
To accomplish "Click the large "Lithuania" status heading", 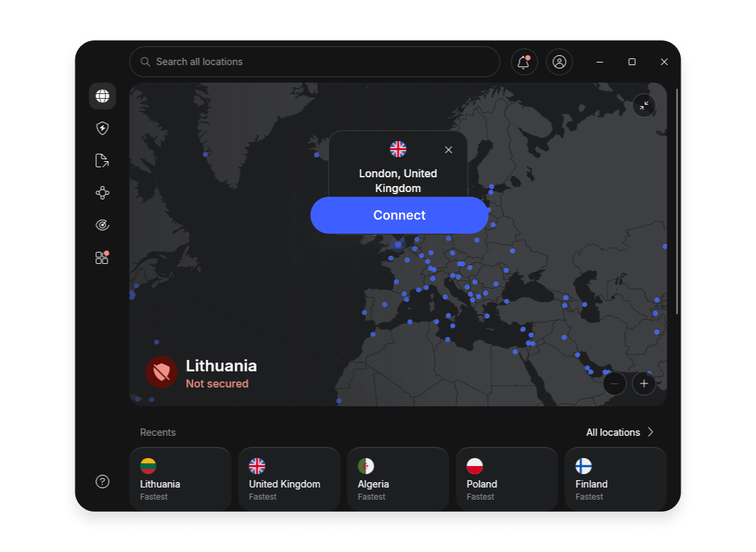I will [x=221, y=365].
